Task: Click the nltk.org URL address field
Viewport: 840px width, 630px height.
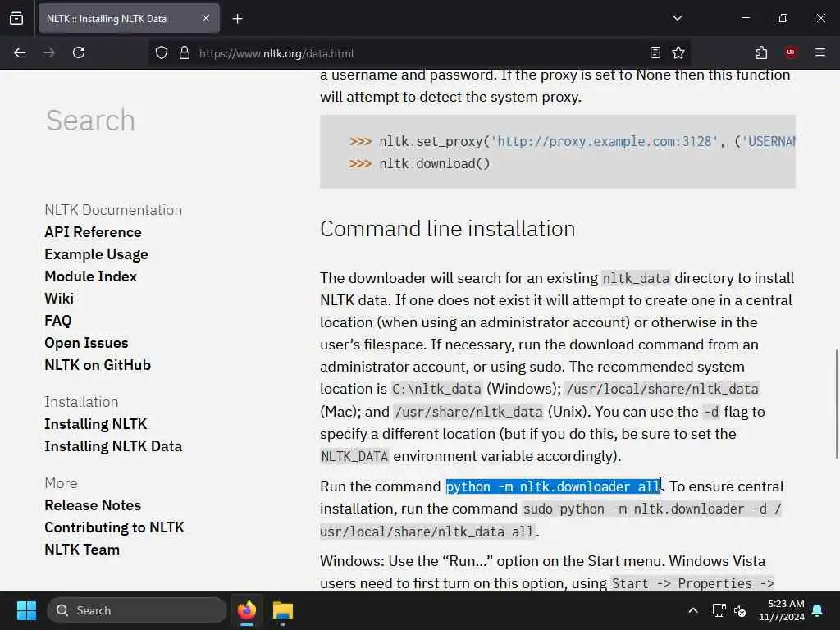Action: pyautogui.click(x=418, y=53)
